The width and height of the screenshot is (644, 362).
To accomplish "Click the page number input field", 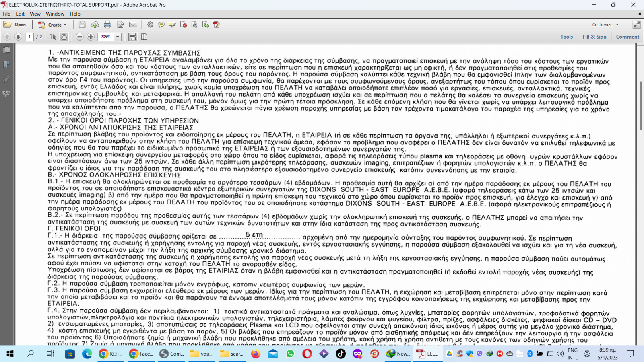I will coord(29,37).
